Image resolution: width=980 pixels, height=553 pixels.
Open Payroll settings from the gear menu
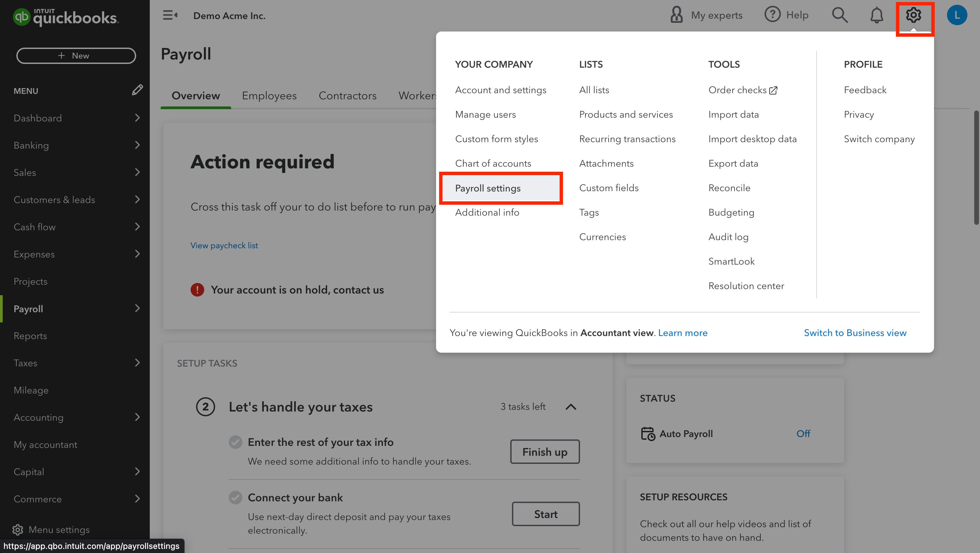[501, 188]
